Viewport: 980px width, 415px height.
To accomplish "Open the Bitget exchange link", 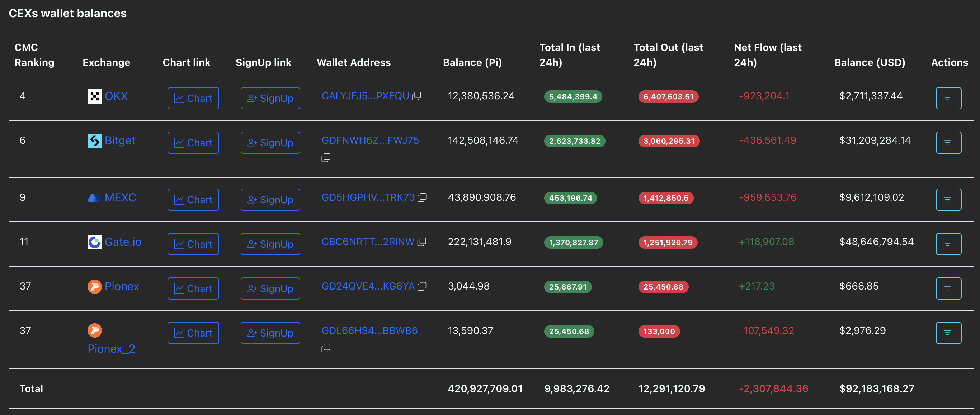I will tap(120, 140).
